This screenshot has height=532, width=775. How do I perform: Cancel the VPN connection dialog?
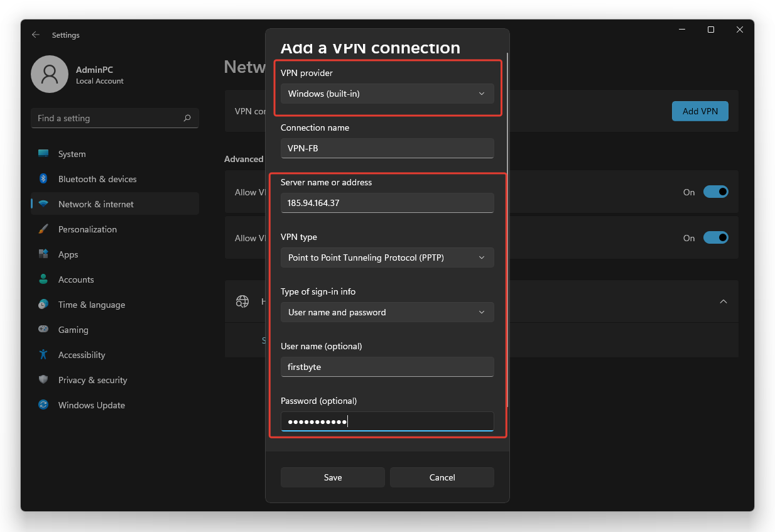click(442, 477)
